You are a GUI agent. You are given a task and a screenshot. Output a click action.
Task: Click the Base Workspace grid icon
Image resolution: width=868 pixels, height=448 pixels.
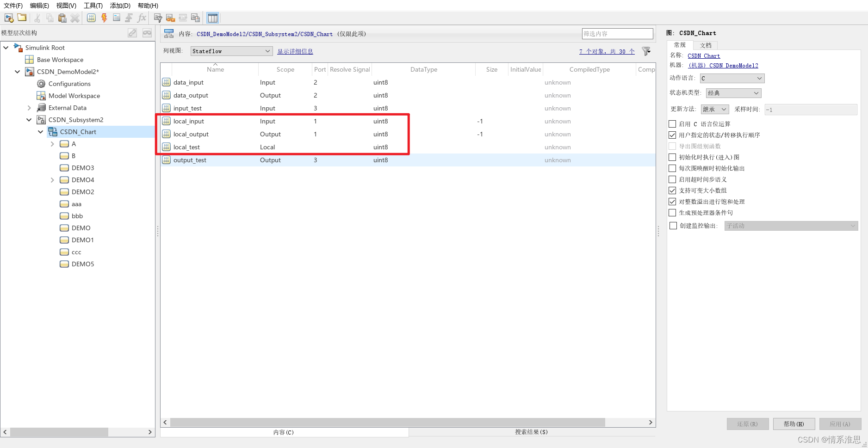tap(30, 60)
